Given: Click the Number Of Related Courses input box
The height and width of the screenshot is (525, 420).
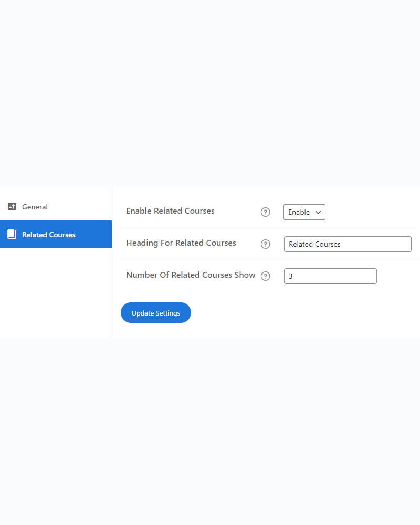Looking at the screenshot, I should (x=330, y=276).
